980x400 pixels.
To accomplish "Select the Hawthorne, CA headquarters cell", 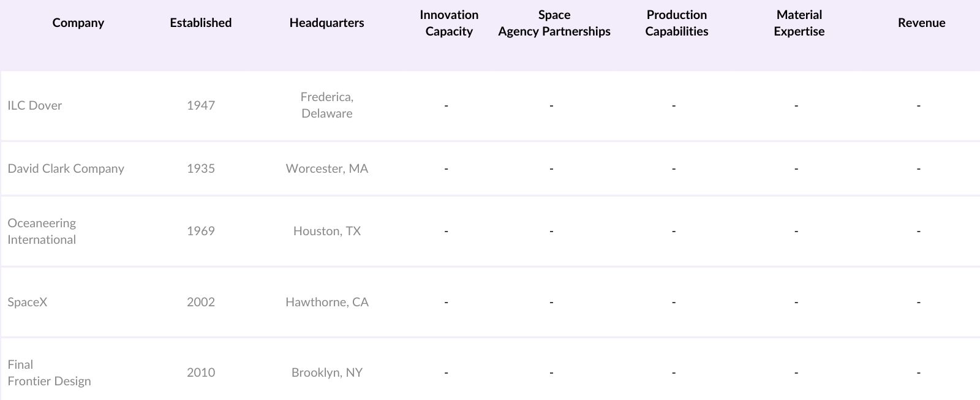I will 327,302.
